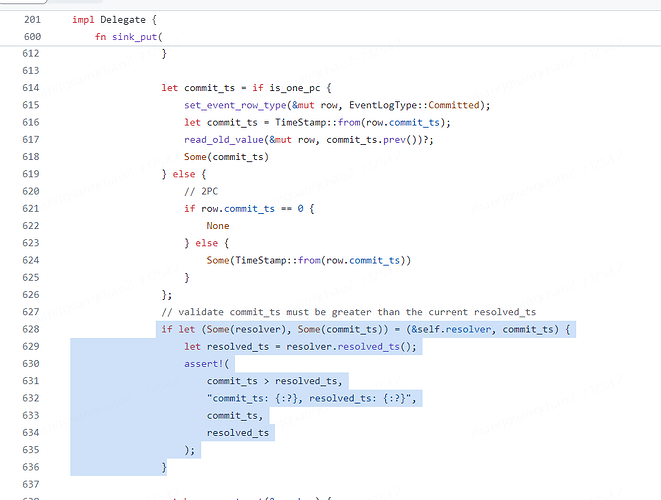661x500 pixels.
Task: Click the validate commit_ts comment on line 627
Action: tap(349, 312)
